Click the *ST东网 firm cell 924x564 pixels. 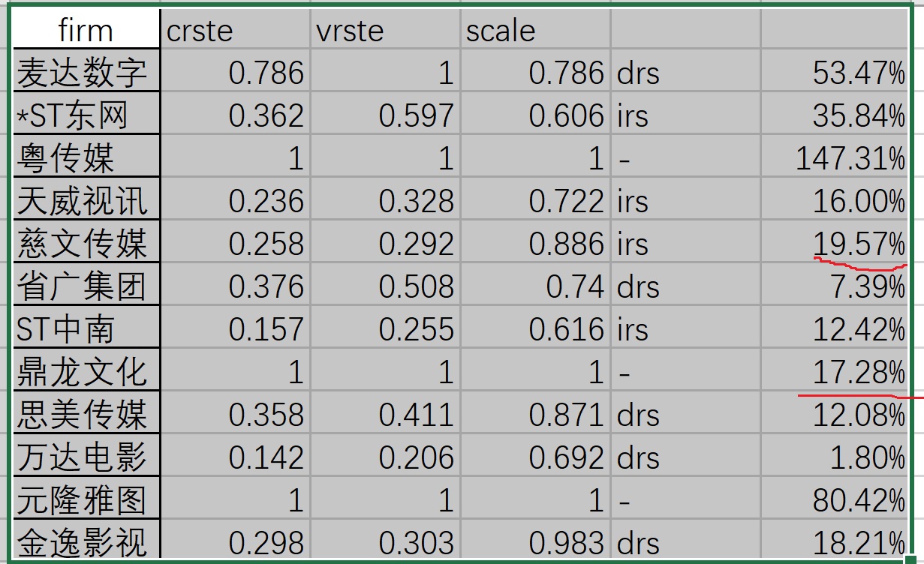pos(86,115)
